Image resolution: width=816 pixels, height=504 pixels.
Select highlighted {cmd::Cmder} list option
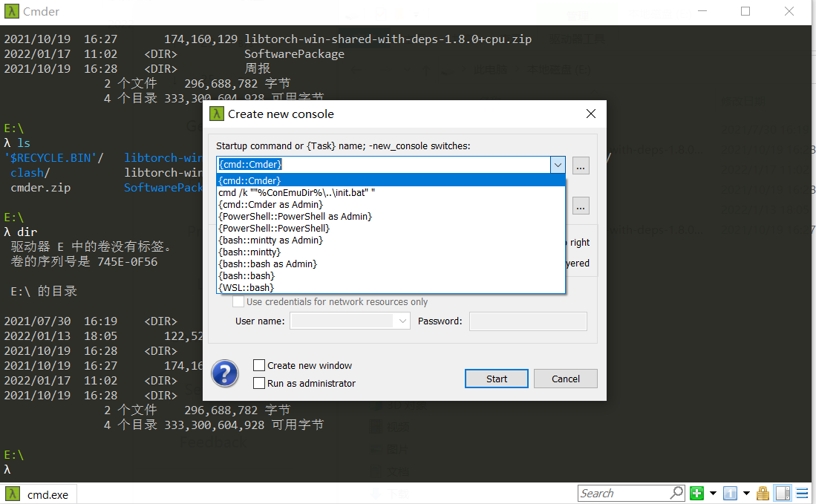click(391, 180)
